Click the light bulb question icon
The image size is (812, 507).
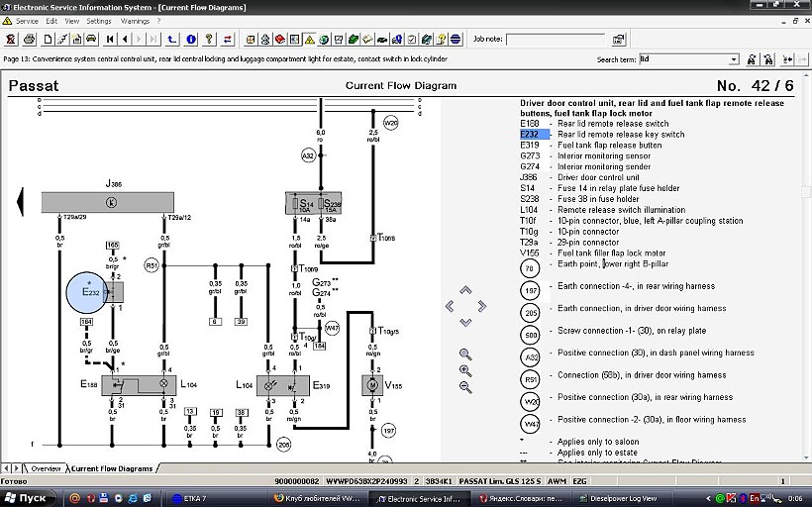[441, 40]
